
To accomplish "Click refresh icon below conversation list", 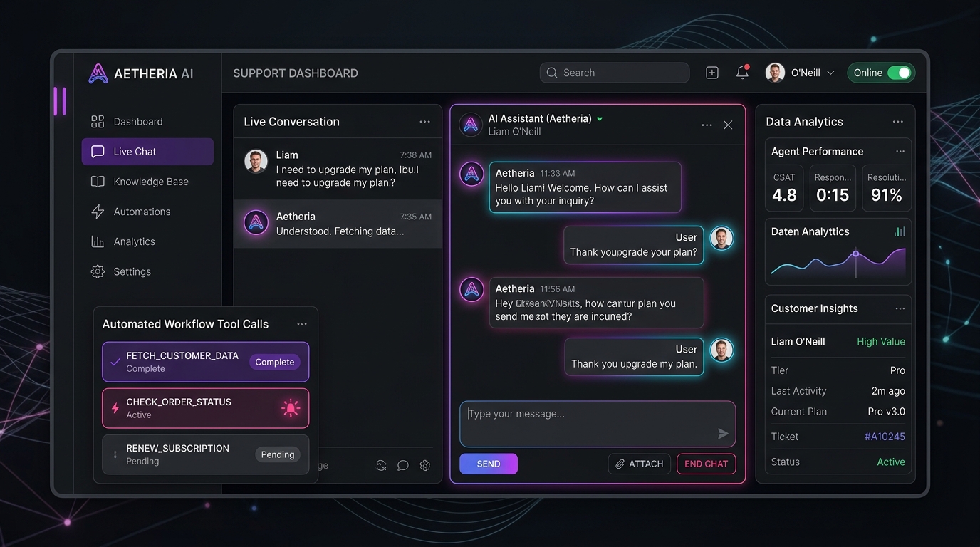I will (382, 465).
